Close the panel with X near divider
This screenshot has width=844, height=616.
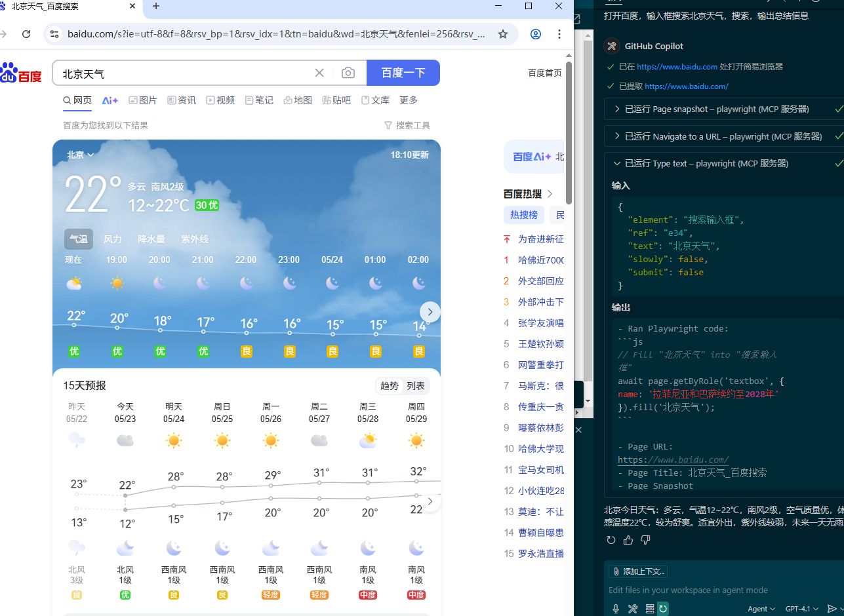click(578, 430)
